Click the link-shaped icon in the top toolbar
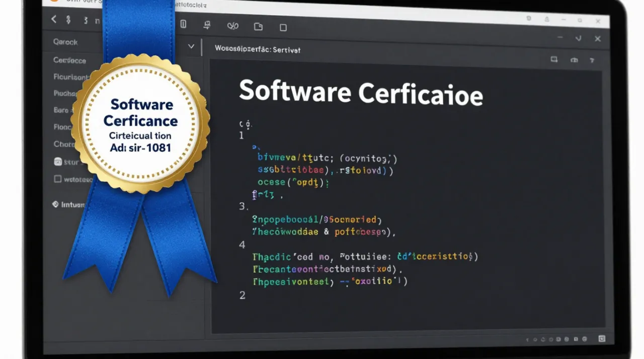This screenshot has width=644, height=359. coord(232,26)
